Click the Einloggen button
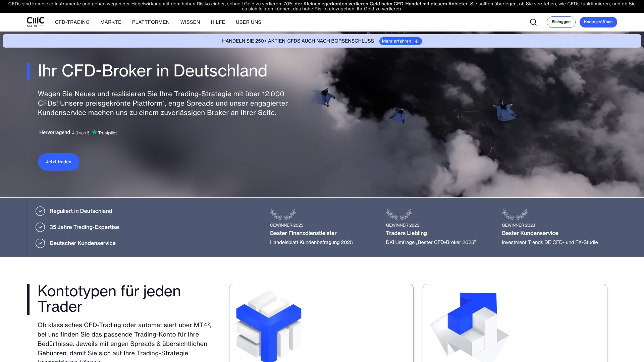 561,22
